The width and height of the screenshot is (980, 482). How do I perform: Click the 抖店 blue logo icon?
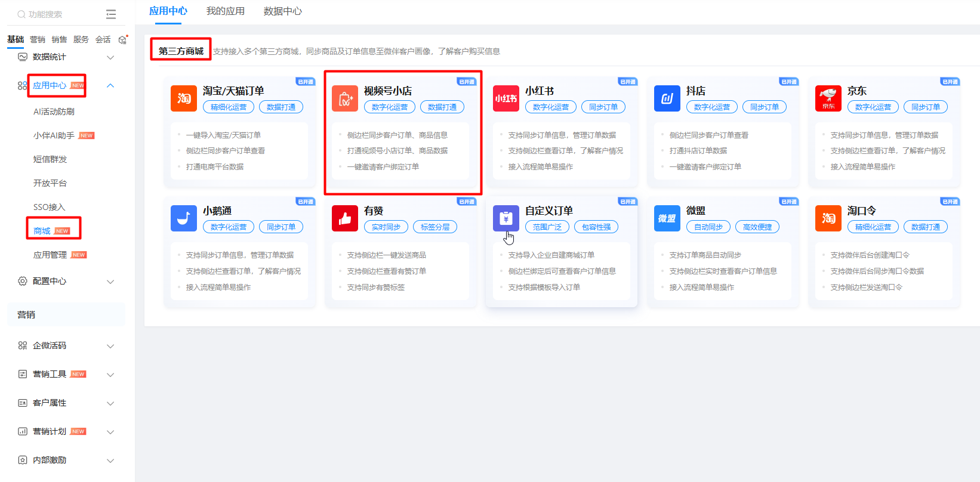tap(667, 98)
